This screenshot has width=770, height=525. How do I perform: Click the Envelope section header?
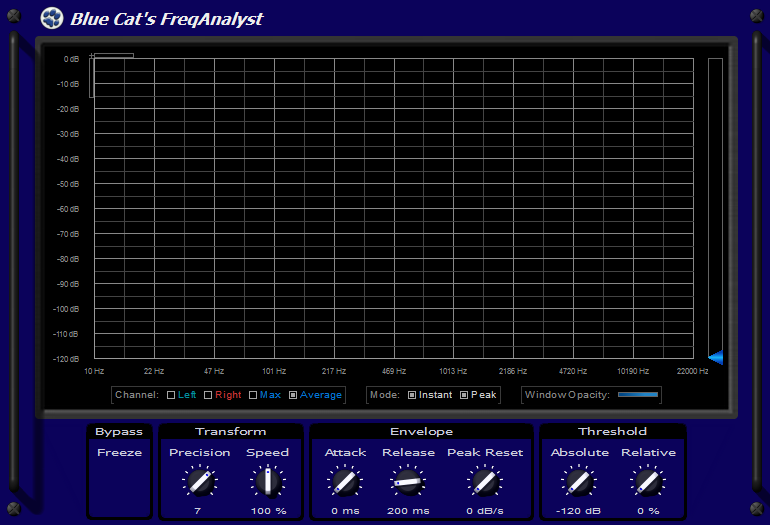click(421, 431)
